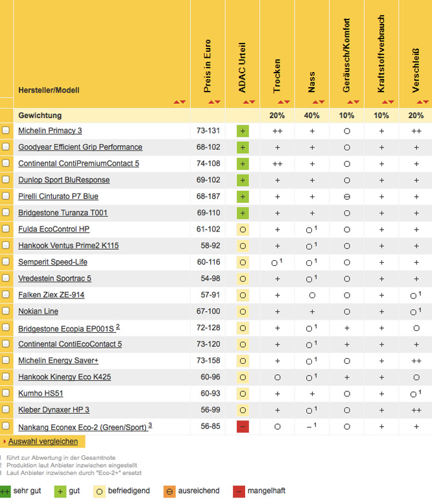Click ADAC Urteil icon of Pirelli Cinturato P7 Blue
Image resolution: width=432 pixels, height=504 pixels.
tap(243, 197)
